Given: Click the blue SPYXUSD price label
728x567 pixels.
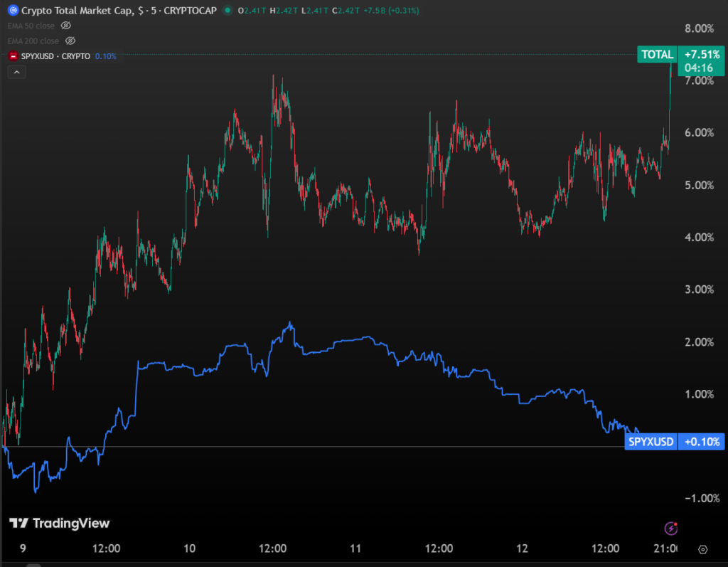Looking at the screenshot, I should pos(651,442).
